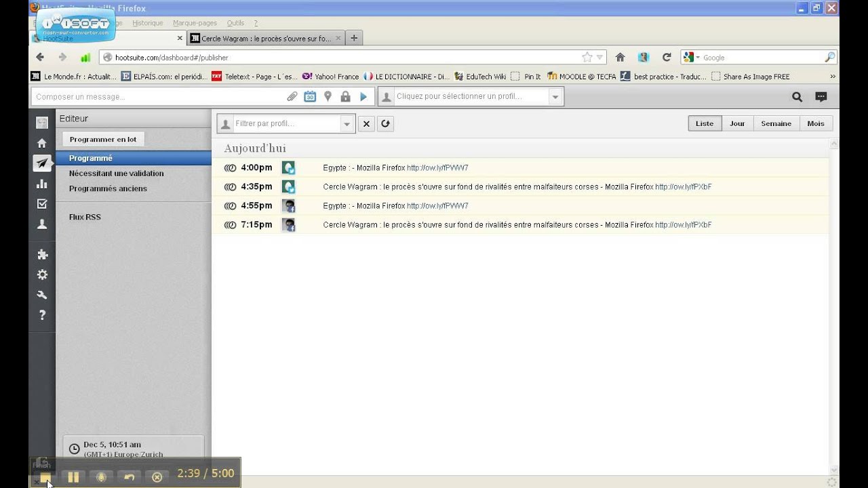The height and width of the screenshot is (488, 868).
Task: Click the privacy lock icon
Action: pyautogui.click(x=345, y=97)
